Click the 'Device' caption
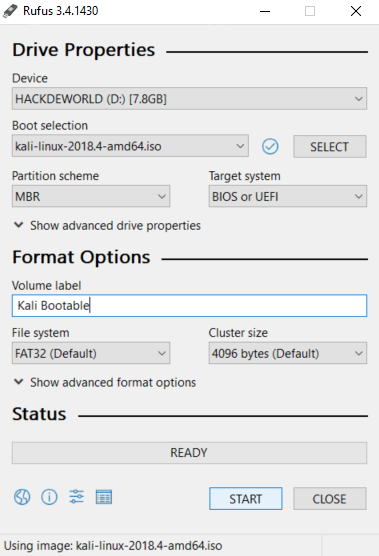Image resolution: width=379 pixels, height=556 pixels. pyautogui.click(x=30, y=78)
